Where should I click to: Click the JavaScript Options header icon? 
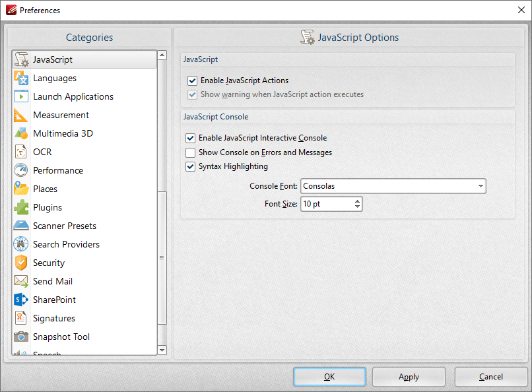click(x=308, y=38)
